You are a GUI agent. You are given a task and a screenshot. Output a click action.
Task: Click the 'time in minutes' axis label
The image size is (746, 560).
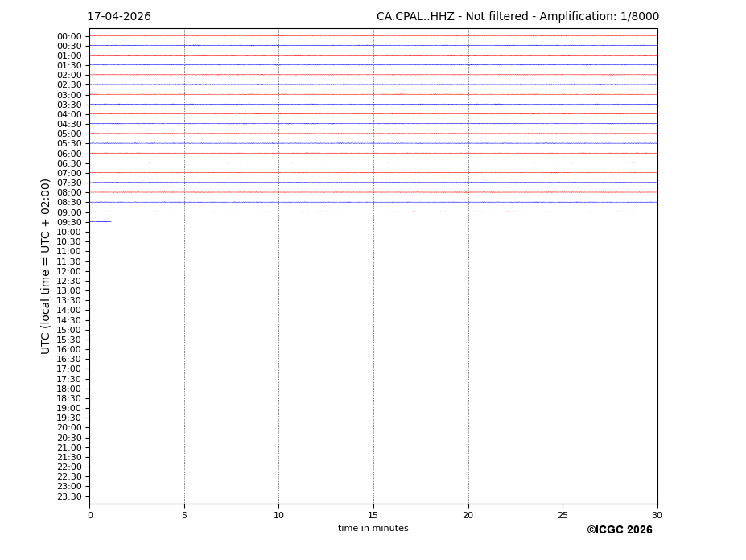point(373,529)
